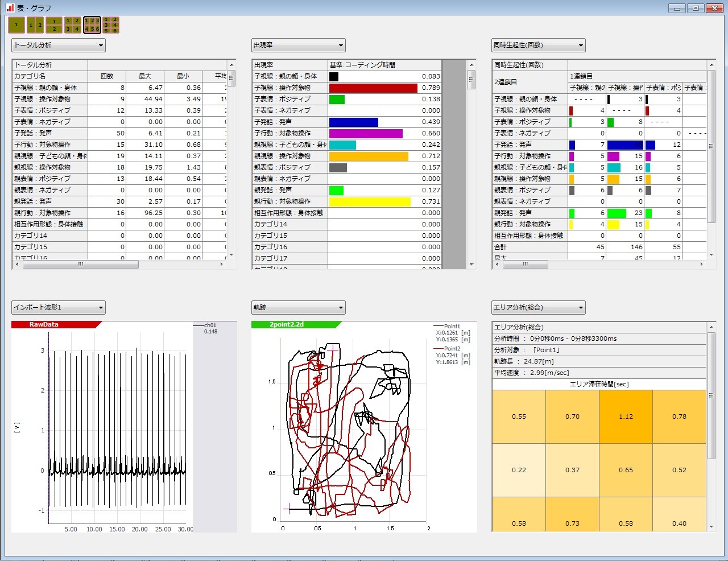This screenshot has width=728, height=561.
Task: Open the トータル分析 dropdown
Action: pos(59,46)
